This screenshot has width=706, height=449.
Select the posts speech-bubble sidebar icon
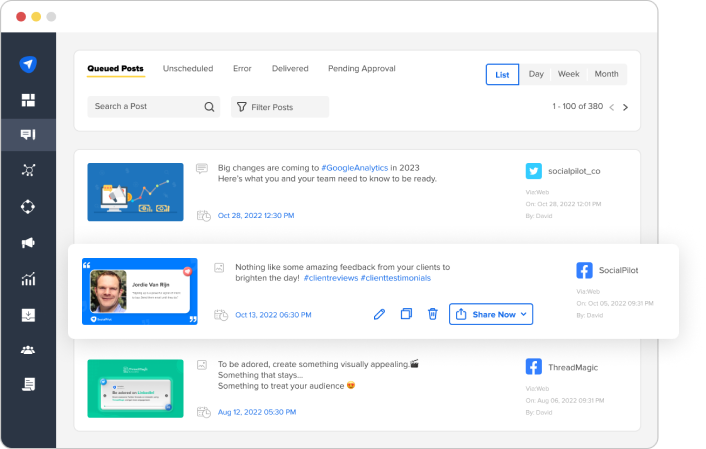[28, 134]
